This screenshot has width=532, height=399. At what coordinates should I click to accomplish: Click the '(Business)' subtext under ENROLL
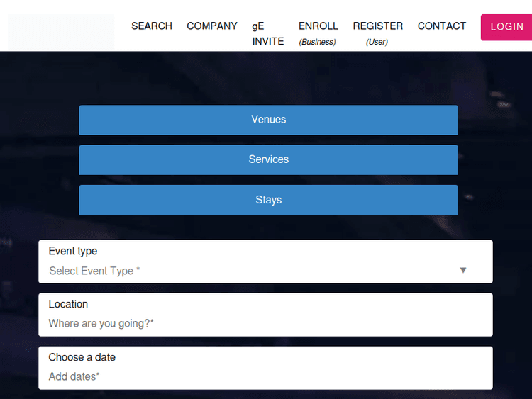click(317, 42)
